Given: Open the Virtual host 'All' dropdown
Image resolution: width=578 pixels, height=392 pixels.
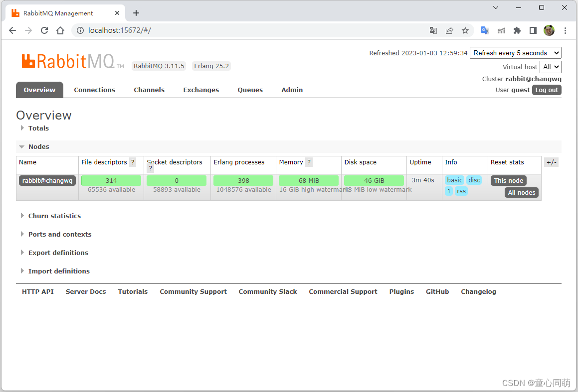Looking at the screenshot, I should pos(550,67).
